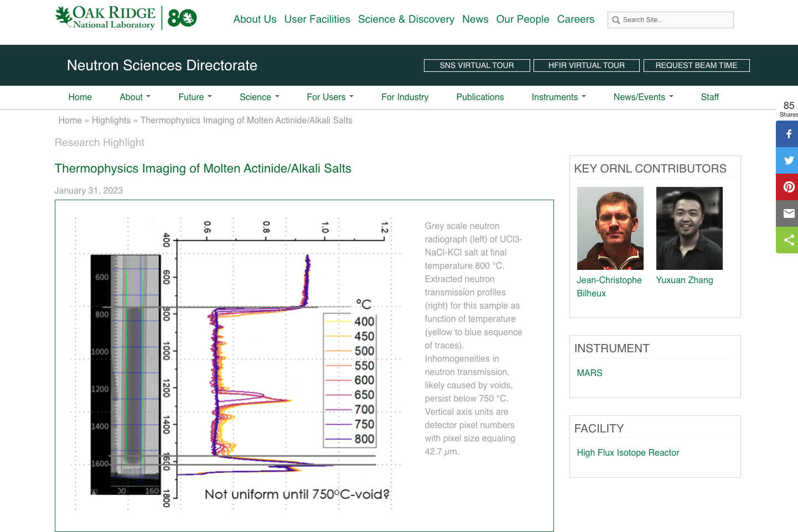Share page on Facebook icon

click(789, 134)
